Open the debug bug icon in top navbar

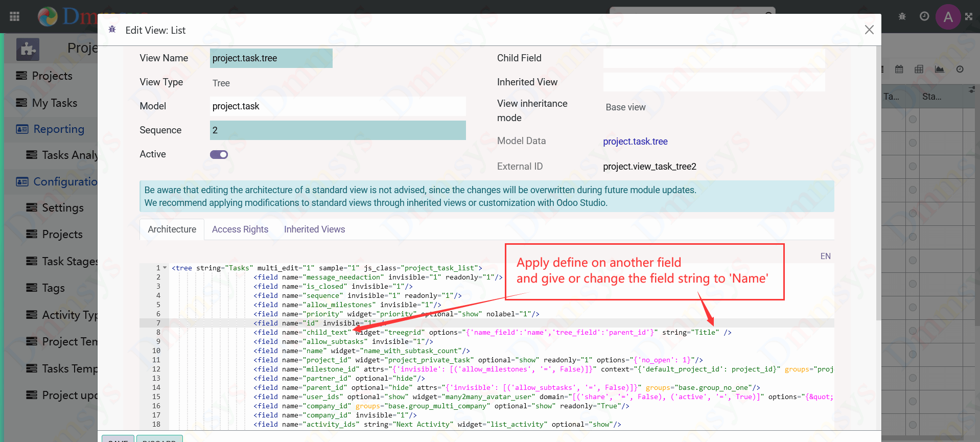(x=902, y=16)
